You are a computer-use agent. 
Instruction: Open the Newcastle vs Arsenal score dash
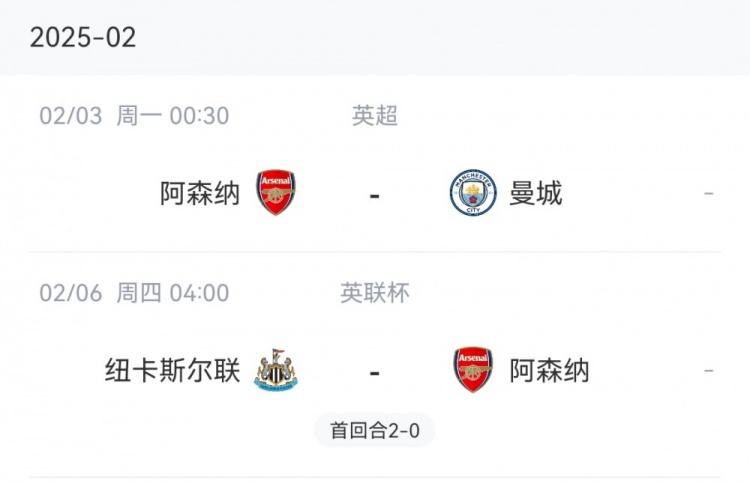375,373
